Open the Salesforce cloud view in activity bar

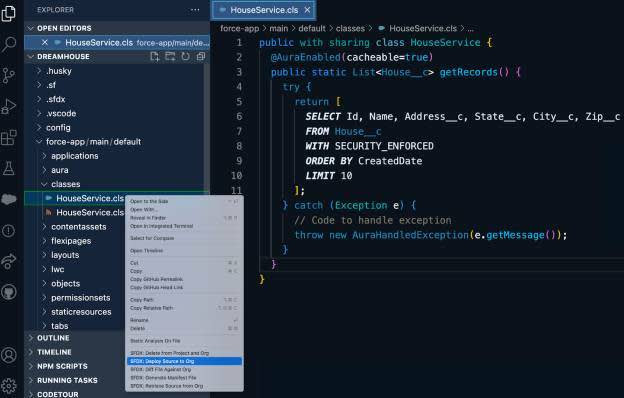pos(9,199)
